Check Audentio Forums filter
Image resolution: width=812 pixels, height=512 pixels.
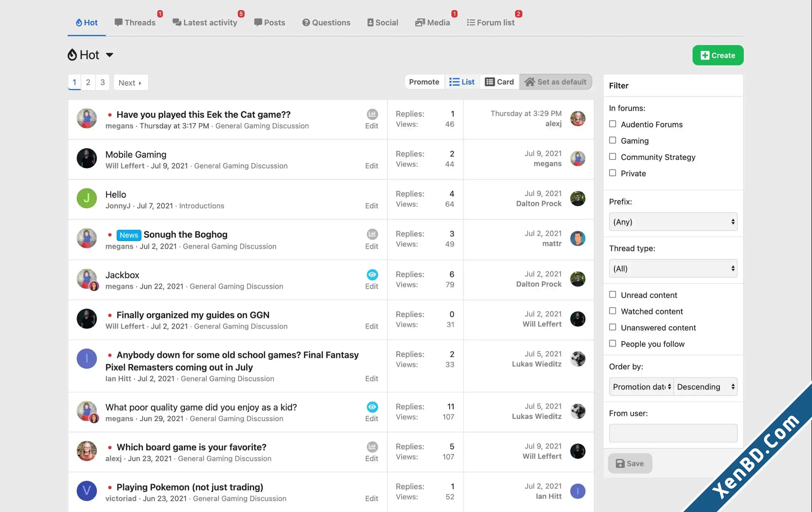point(612,124)
